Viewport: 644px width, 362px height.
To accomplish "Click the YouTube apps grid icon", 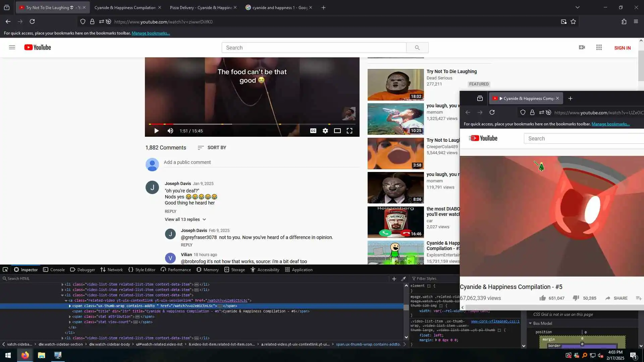I will (599, 48).
